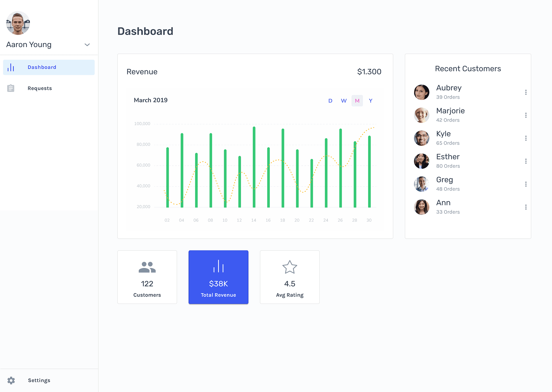Click Aaron Young's profile avatar

coord(18,23)
